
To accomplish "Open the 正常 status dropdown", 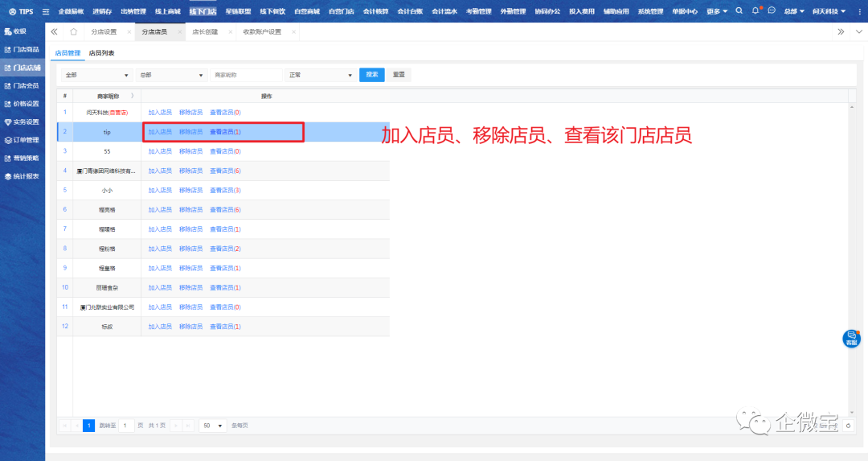I will click(321, 75).
